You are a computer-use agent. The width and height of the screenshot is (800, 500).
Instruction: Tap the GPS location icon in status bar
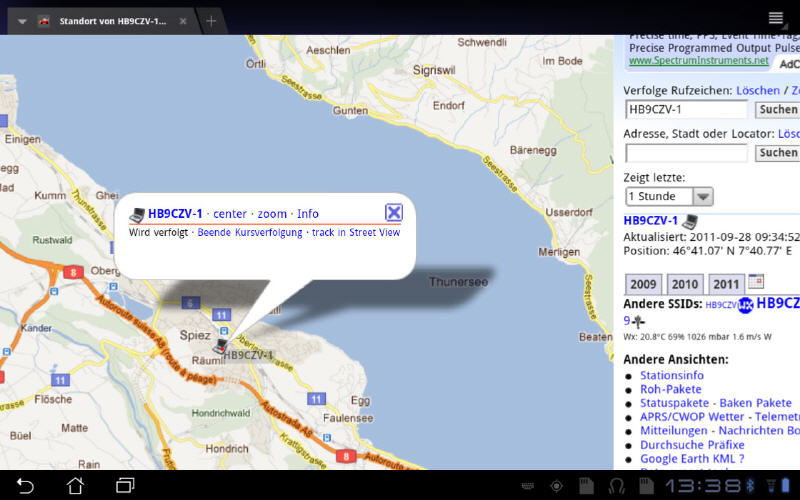556,486
